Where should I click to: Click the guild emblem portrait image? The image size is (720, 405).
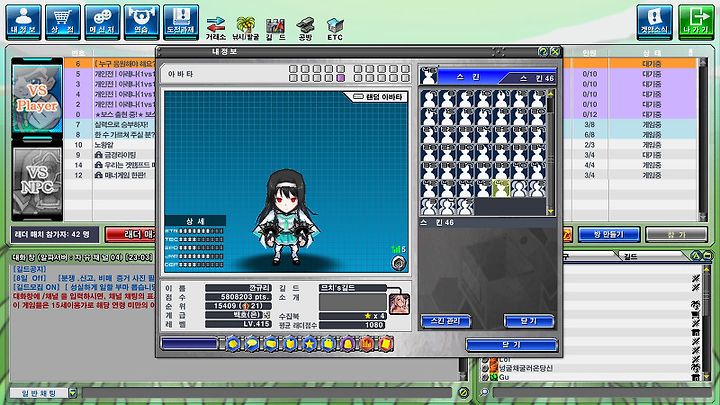tap(399, 304)
